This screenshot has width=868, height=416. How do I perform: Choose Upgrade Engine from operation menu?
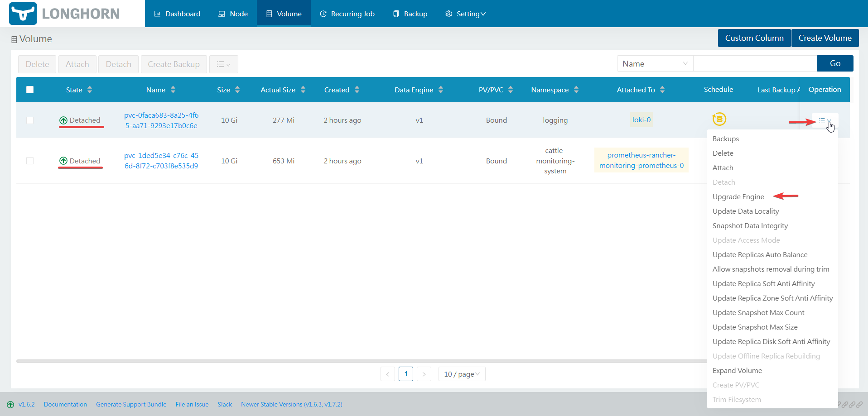click(738, 197)
